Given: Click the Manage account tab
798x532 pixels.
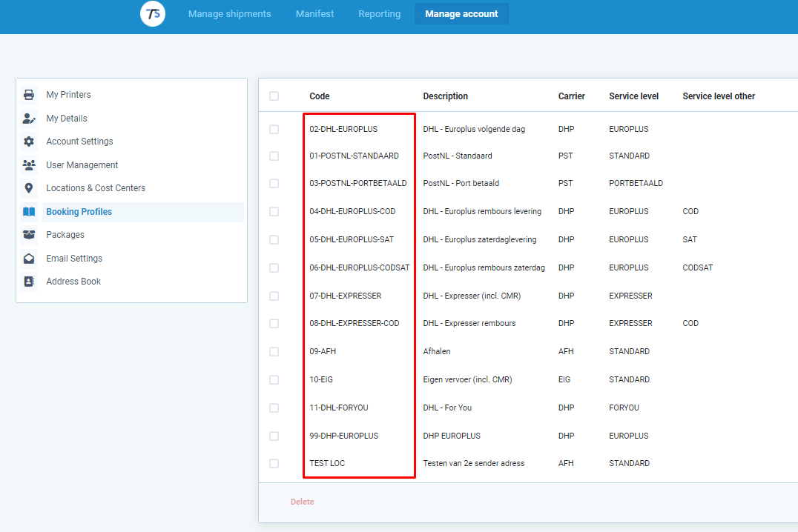Looking at the screenshot, I should 461,13.
